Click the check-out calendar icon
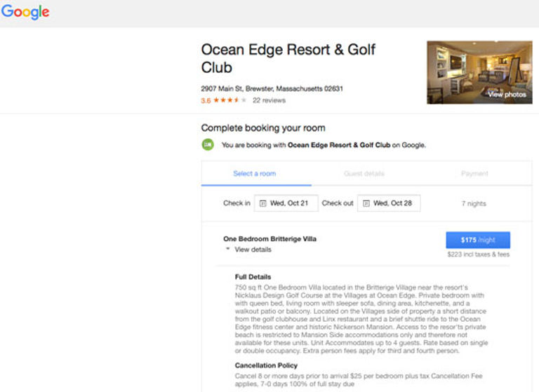Viewport: 539px width, 392px height. click(x=366, y=203)
